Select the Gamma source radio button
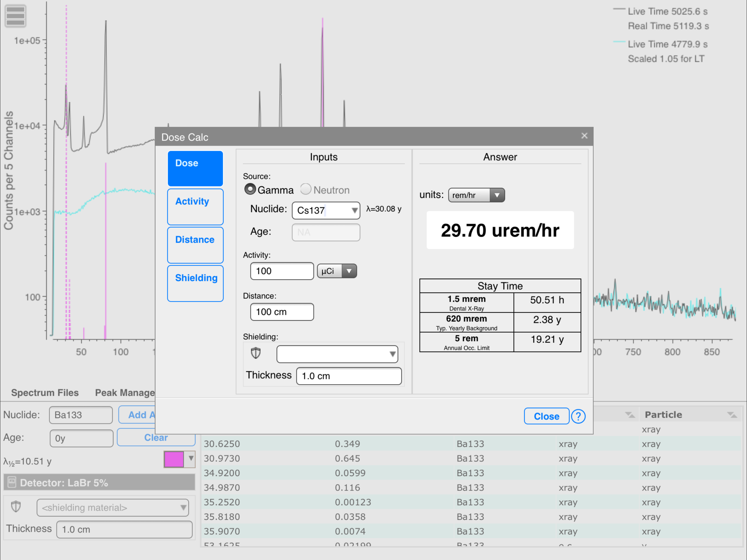 coord(250,189)
